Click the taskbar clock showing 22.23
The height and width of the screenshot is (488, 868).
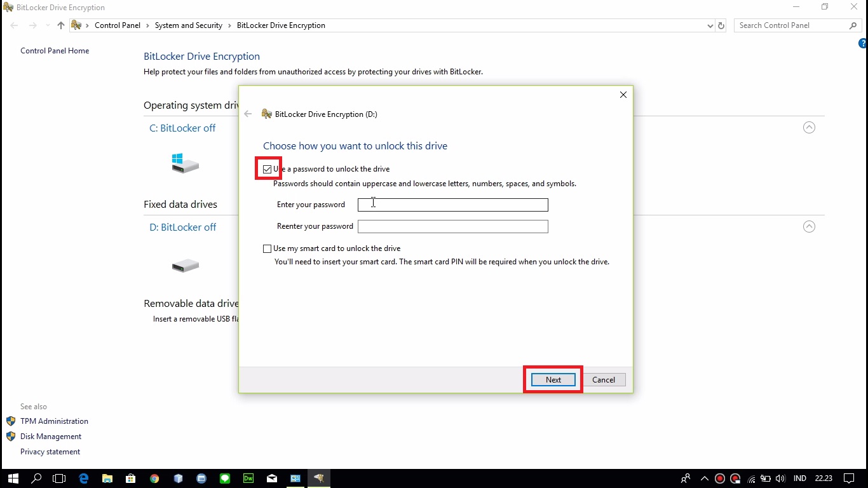824,478
